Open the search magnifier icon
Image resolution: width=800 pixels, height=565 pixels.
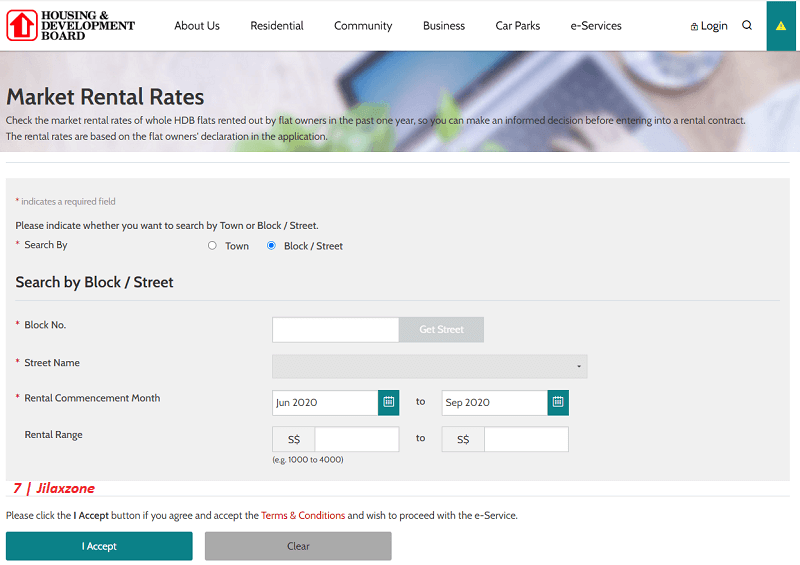click(747, 26)
